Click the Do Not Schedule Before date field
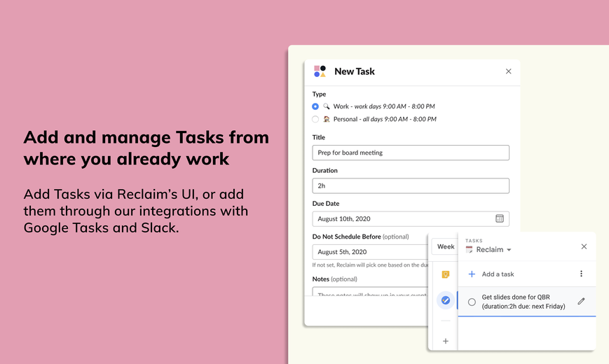Screen dimensions: 609x364 tap(370, 252)
